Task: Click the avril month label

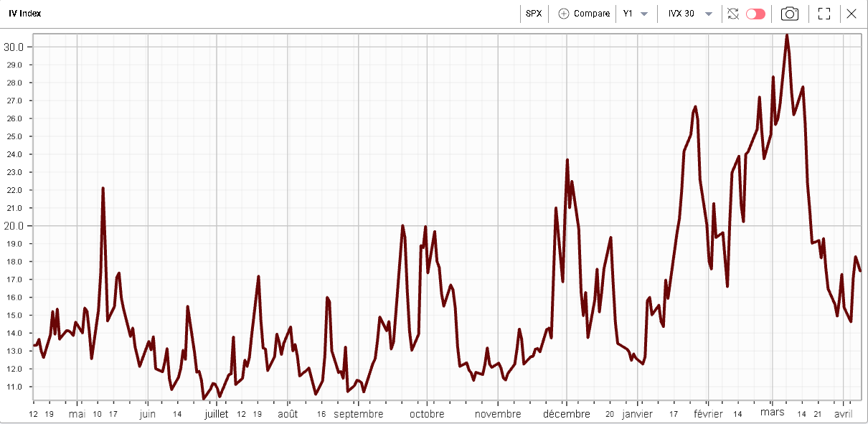Action: [x=844, y=414]
